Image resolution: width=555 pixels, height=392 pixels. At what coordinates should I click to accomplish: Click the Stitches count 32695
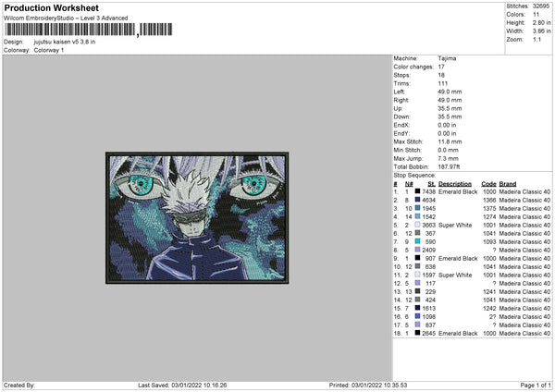pyautogui.click(x=541, y=6)
